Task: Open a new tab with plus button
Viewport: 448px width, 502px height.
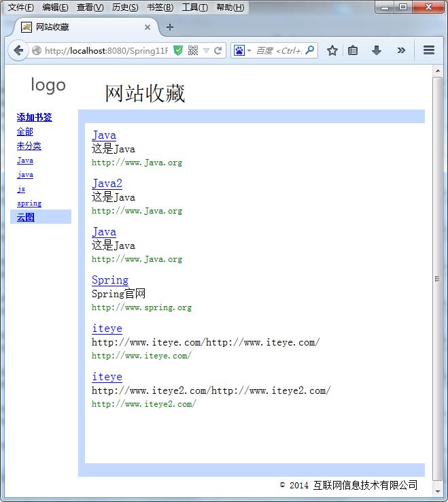Action: (x=170, y=27)
